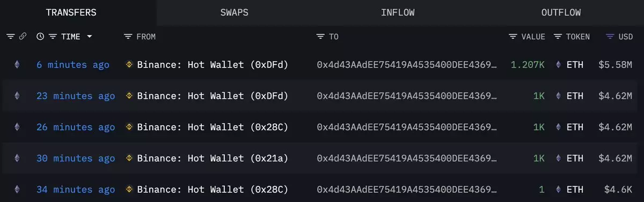Click the Binance logo in the 0x21a wallet row
Screen dimensions: 644x202
[129, 159]
